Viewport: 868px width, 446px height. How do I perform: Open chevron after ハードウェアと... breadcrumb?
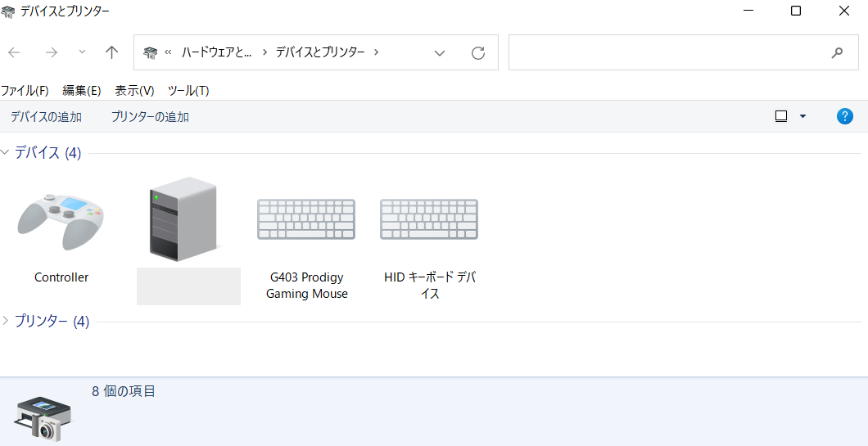264,52
